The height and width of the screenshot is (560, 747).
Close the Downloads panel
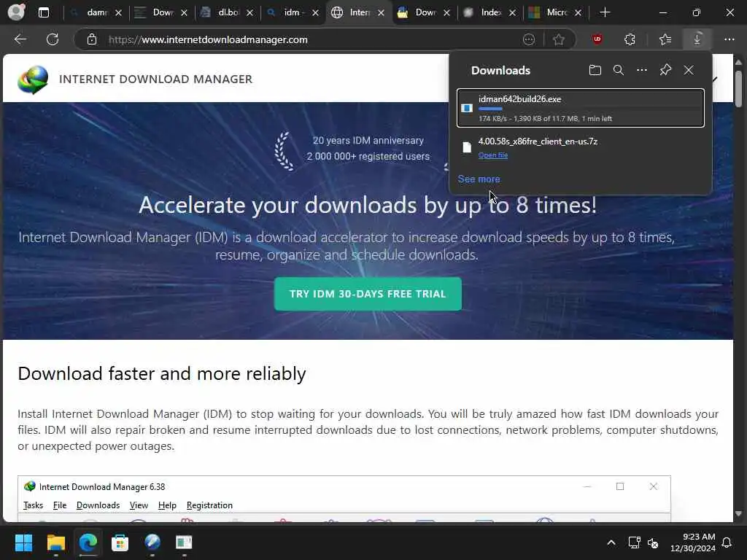pyautogui.click(x=689, y=71)
